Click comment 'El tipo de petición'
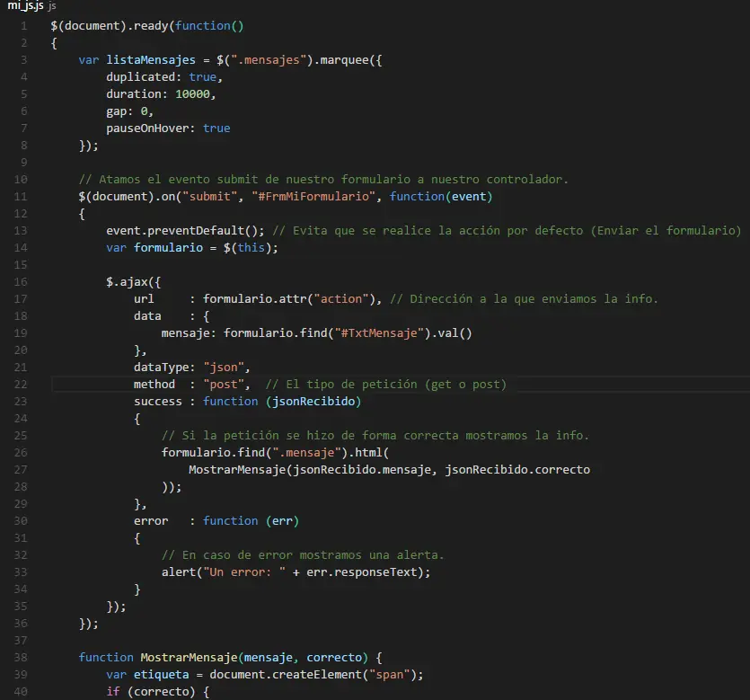This screenshot has height=700, width=750. coord(385,385)
